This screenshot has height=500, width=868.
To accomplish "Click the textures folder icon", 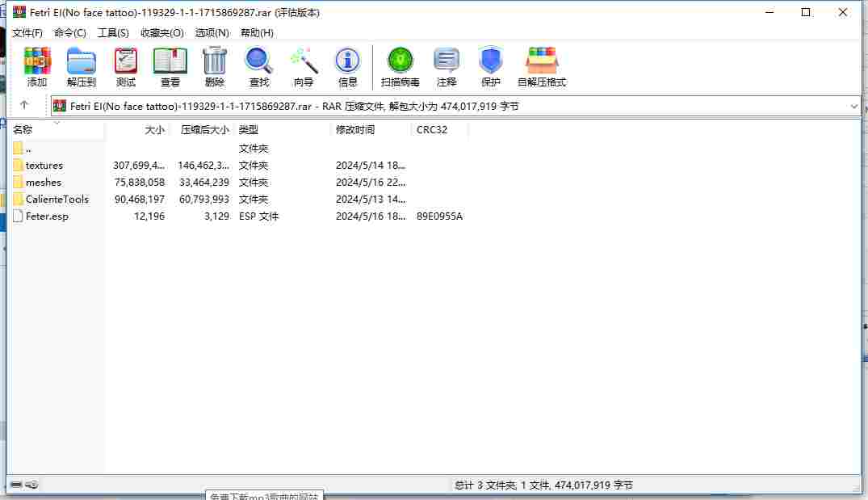I will click(x=18, y=165).
